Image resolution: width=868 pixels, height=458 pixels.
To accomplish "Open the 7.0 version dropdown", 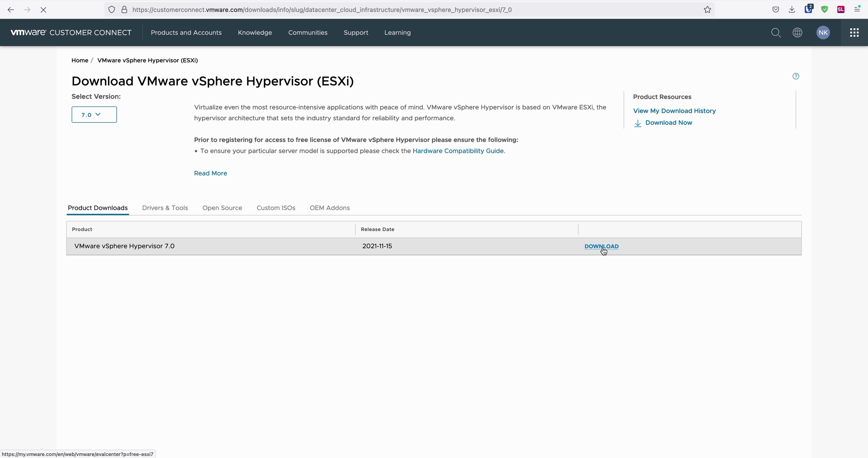I will point(94,115).
